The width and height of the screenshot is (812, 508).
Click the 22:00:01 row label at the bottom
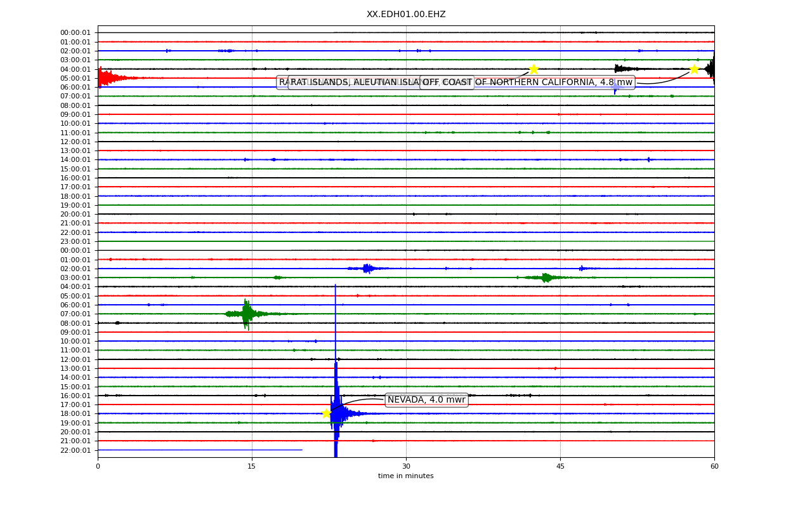[x=75, y=450]
